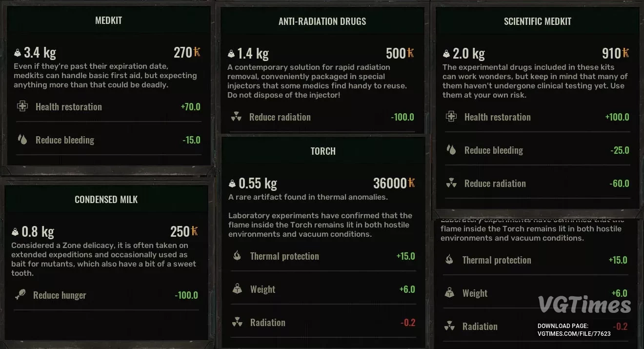The image size is (644, 349).
Task: Click the Anti-Radiation Drugs radiation trefoil icon
Action: pyautogui.click(x=236, y=117)
